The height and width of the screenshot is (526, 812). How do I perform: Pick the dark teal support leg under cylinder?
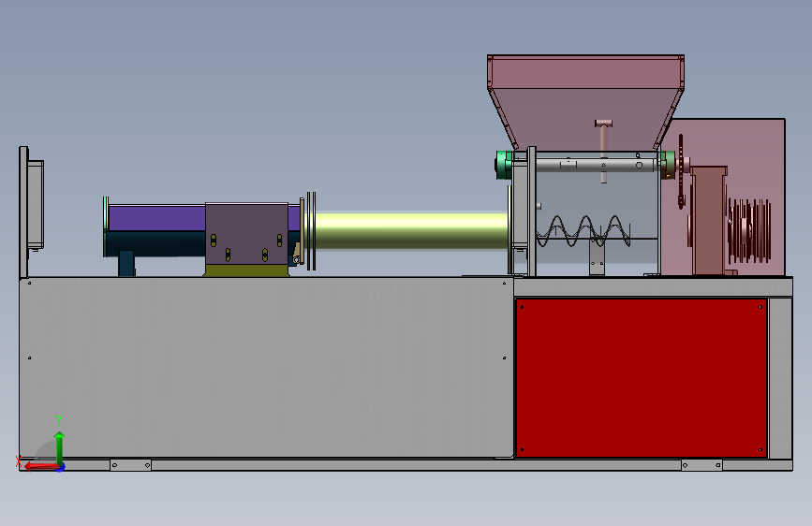[126, 264]
